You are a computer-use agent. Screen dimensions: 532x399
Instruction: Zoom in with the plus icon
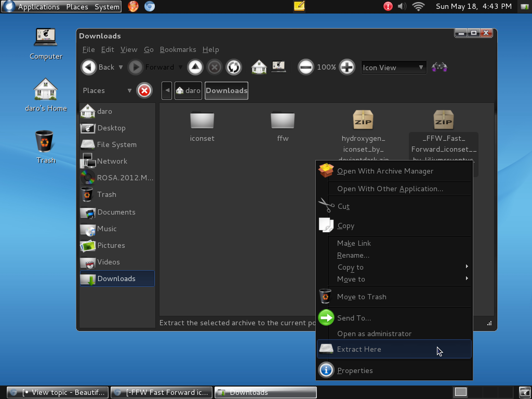[x=347, y=67]
